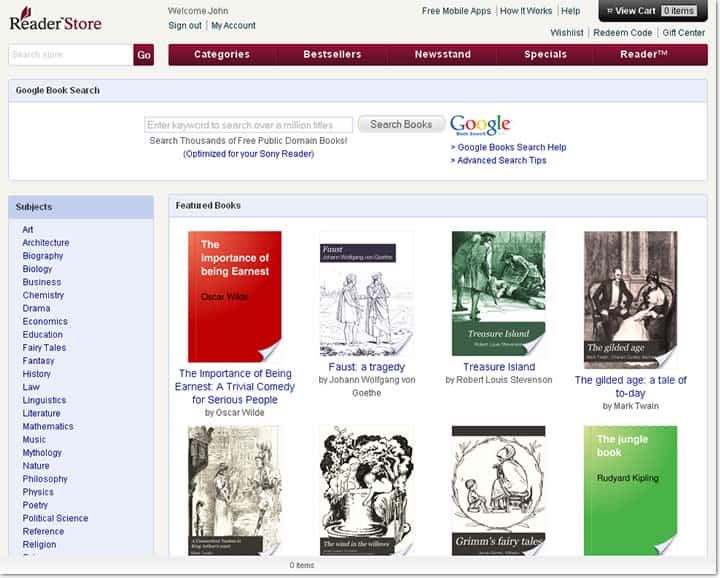The width and height of the screenshot is (720, 578).
Task: Click the Google Book Search logo
Action: point(480,124)
